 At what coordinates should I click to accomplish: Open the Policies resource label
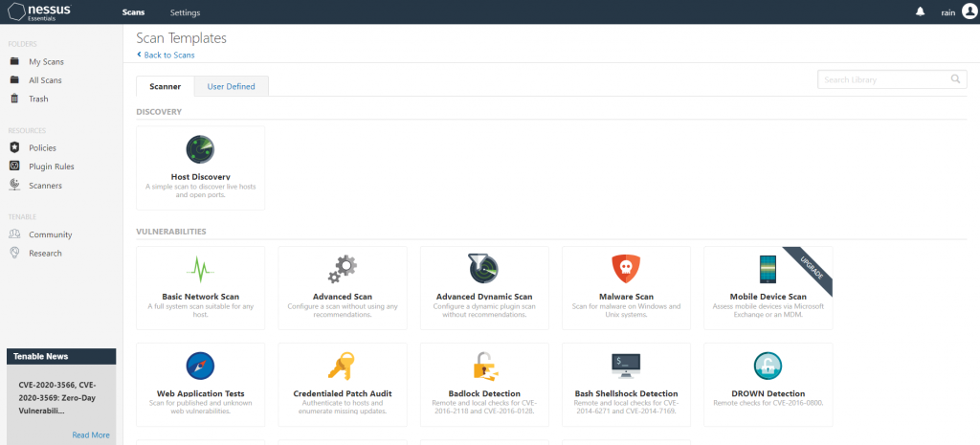tap(42, 148)
